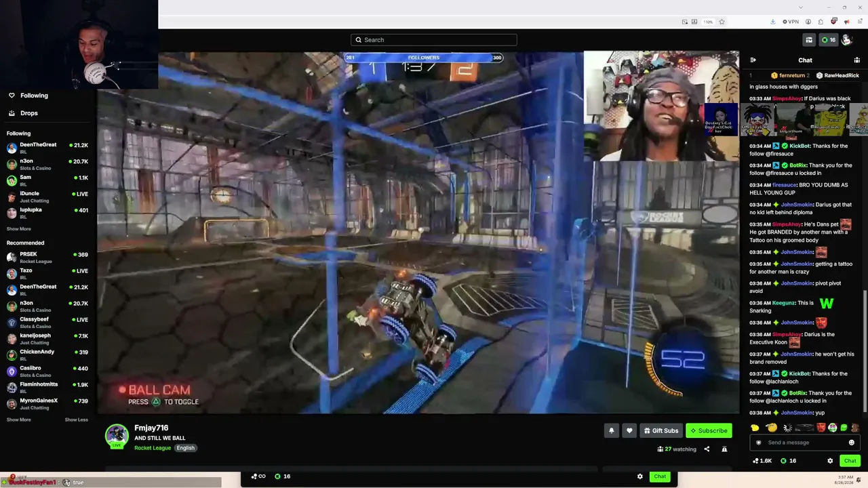Open Flaminhotmitts channel
868x488 pixels.
47,387
